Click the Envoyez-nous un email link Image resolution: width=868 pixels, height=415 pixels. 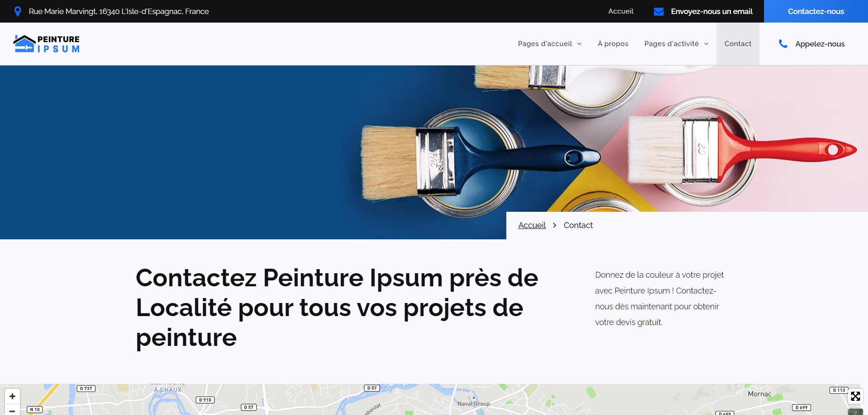click(x=712, y=11)
